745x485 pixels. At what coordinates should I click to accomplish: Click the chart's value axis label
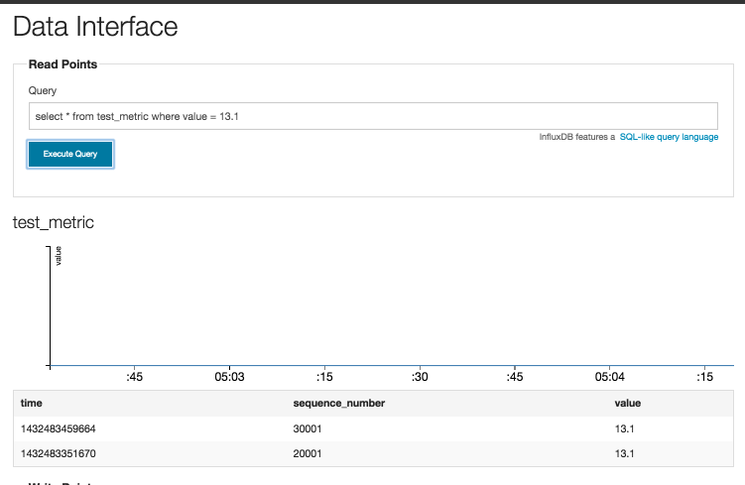pos(58,256)
